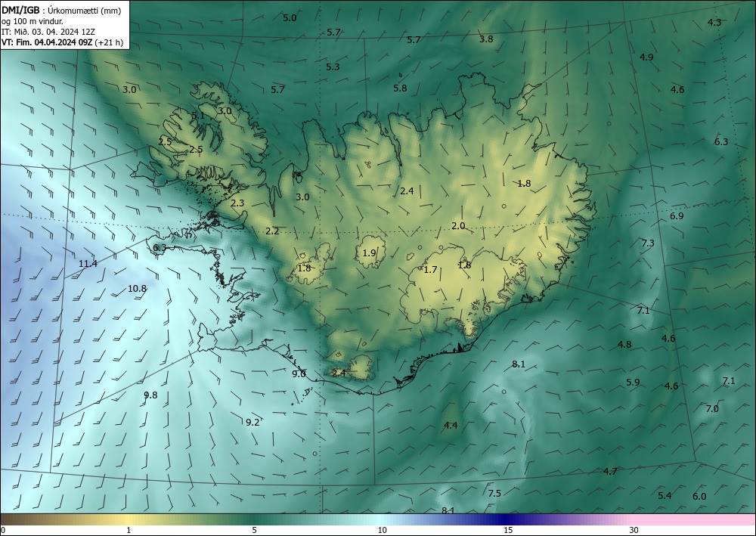The width and height of the screenshot is (756, 536).
Task: Click the 5 tick on the color scale
Action: 254,530
